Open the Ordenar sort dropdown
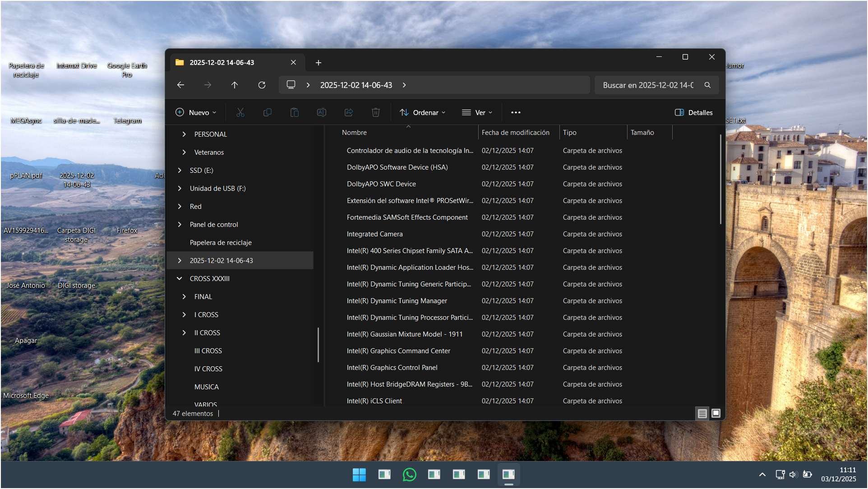 pyautogui.click(x=423, y=112)
